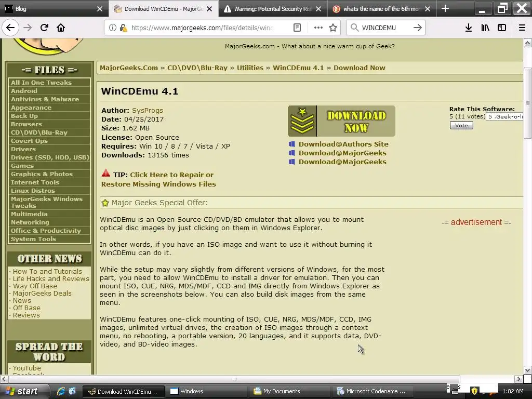Open the Way Off Base link
Screen dimensions: 532x399
coord(35,286)
